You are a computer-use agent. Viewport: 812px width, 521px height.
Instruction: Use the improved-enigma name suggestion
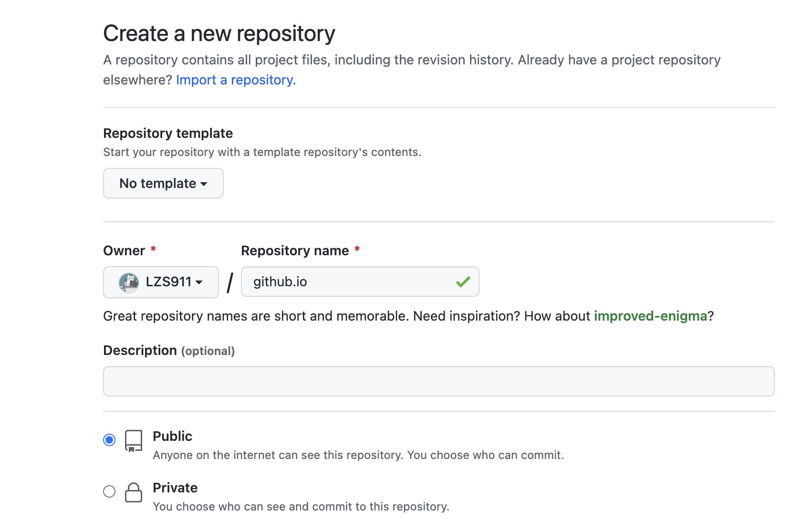click(x=650, y=316)
